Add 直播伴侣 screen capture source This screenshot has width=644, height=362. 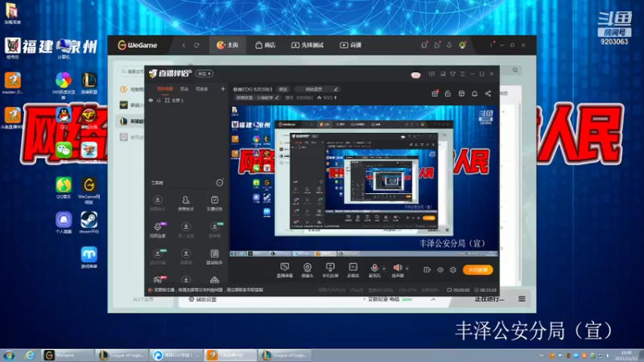point(284,270)
